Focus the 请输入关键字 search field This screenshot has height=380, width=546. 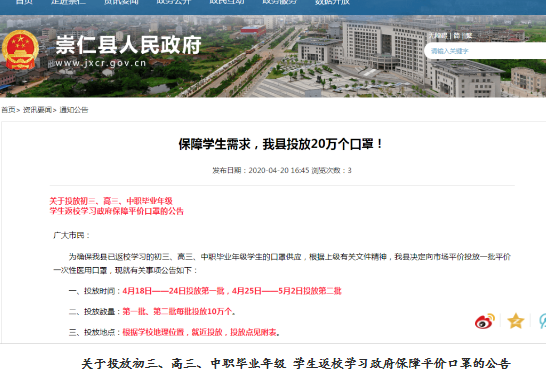485,51
